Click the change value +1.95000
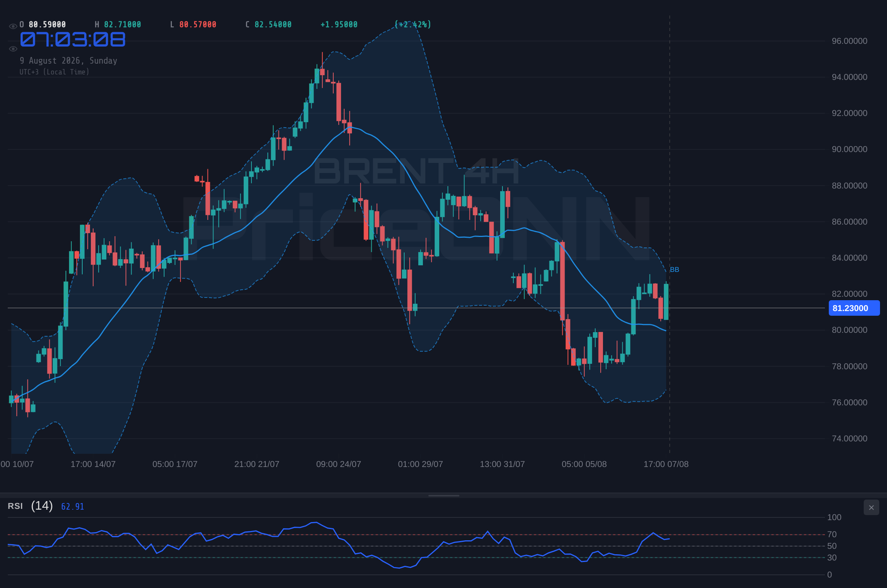Screen dimensions: 887x588 point(339,24)
